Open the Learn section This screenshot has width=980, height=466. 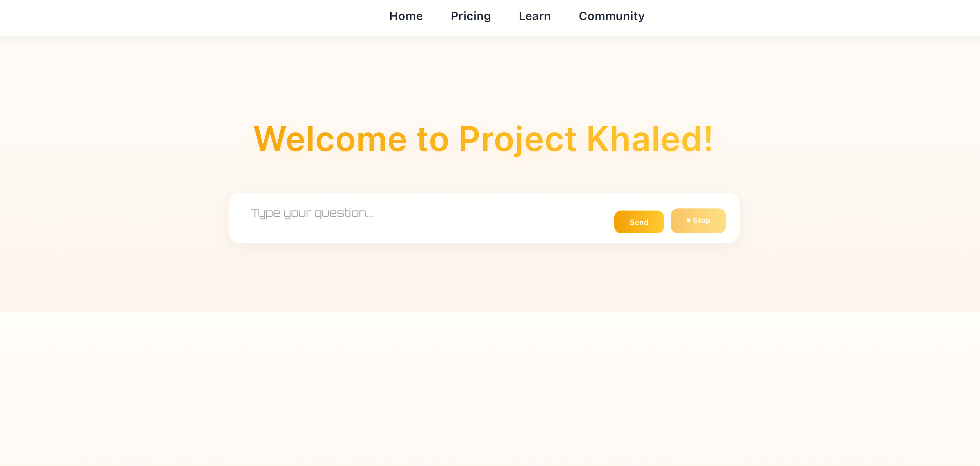[x=535, y=16]
